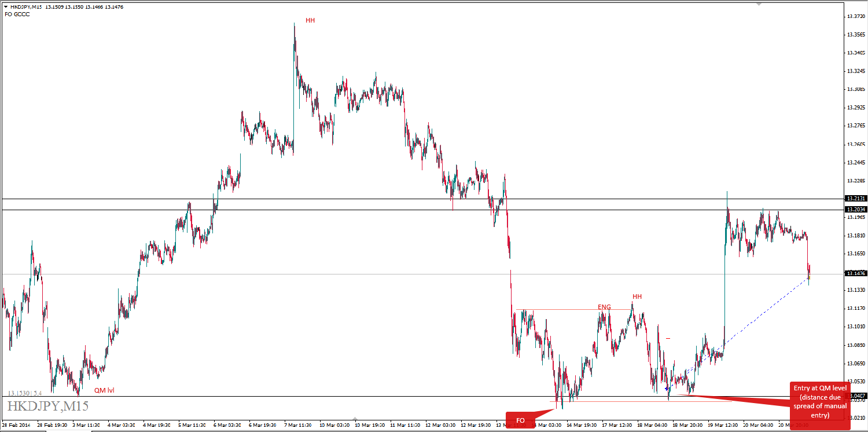Click the large HKDJPY,M15 watermark text
Viewport: 868px width, 432px height.
coord(48,405)
